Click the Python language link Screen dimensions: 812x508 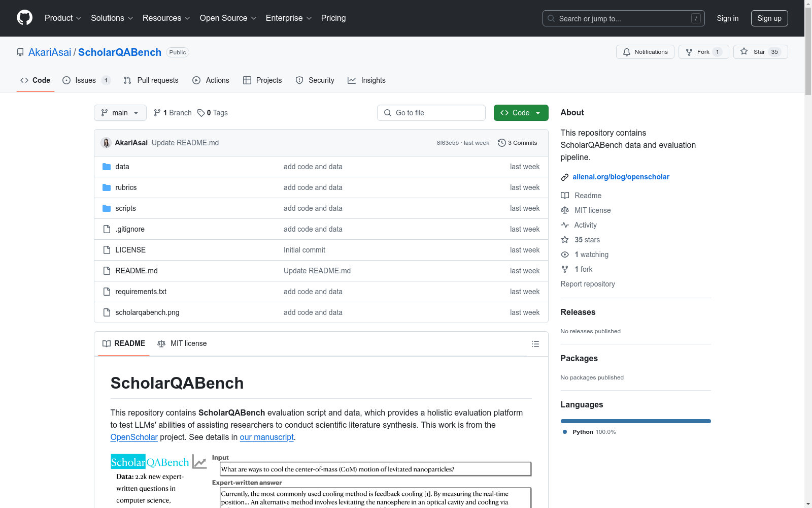[589, 432]
